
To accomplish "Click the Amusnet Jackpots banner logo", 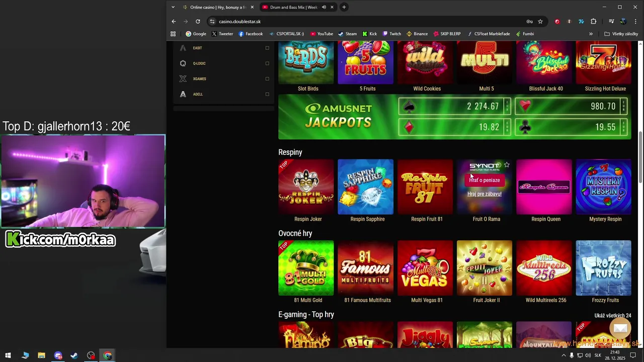I will point(339,116).
